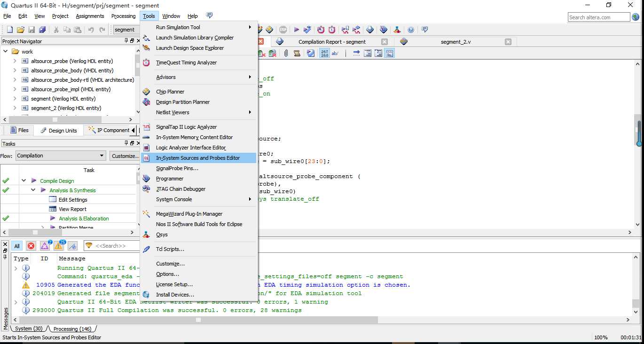
Task: Switch to Processing (146) messages tab
Action: [x=72, y=329]
